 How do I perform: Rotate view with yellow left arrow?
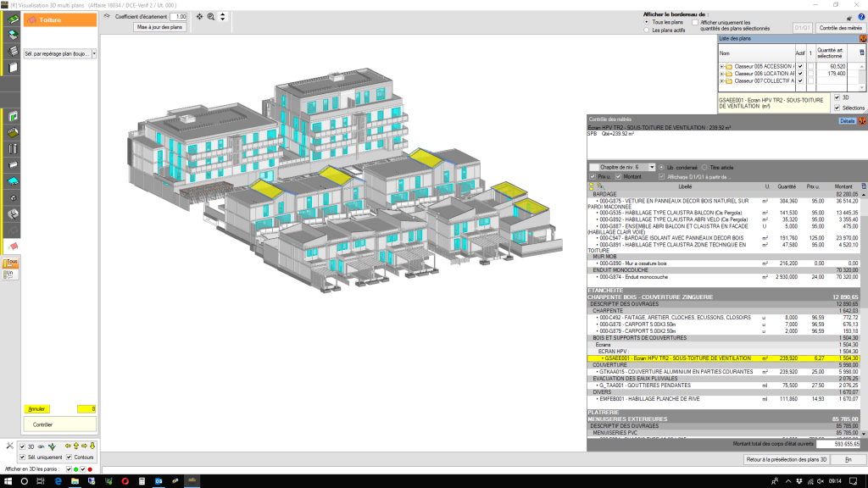tap(68, 446)
